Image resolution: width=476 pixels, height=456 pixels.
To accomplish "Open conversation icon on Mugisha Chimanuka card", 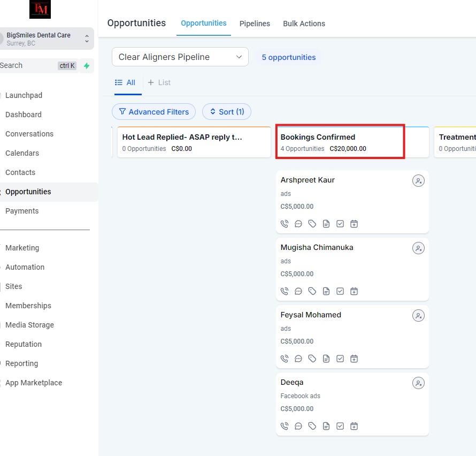I will coord(298,291).
